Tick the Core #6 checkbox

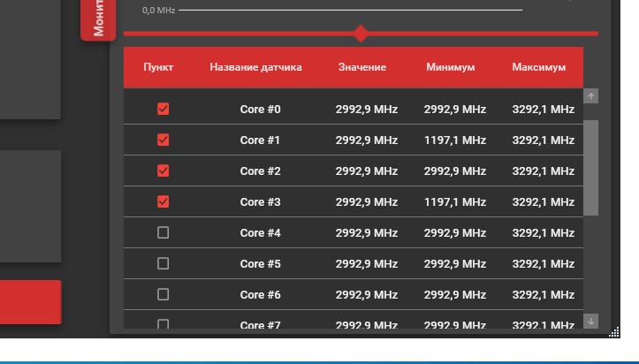click(163, 294)
